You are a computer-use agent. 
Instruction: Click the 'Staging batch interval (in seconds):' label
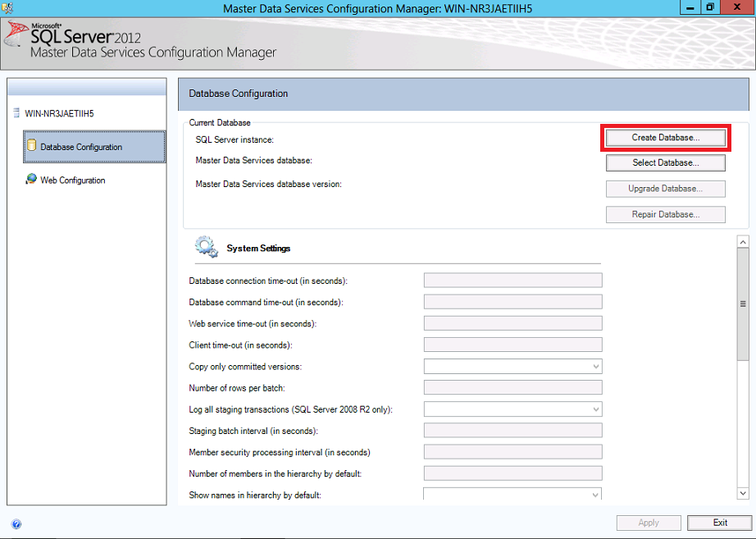[253, 431]
